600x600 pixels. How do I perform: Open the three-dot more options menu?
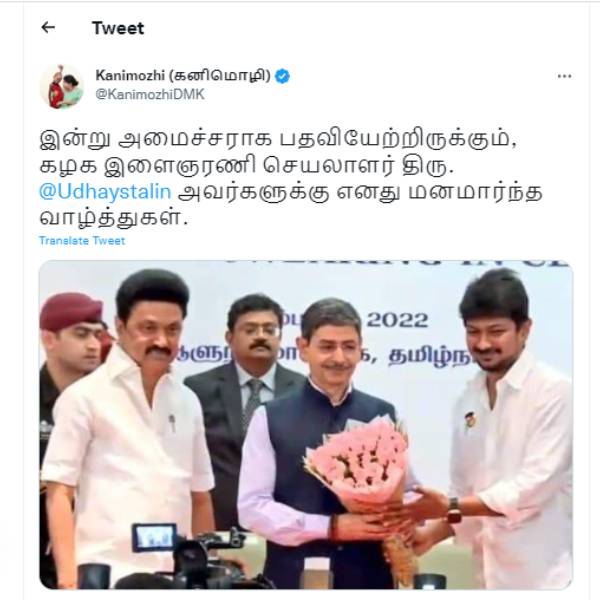pyautogui.click(x=564, y=77)
